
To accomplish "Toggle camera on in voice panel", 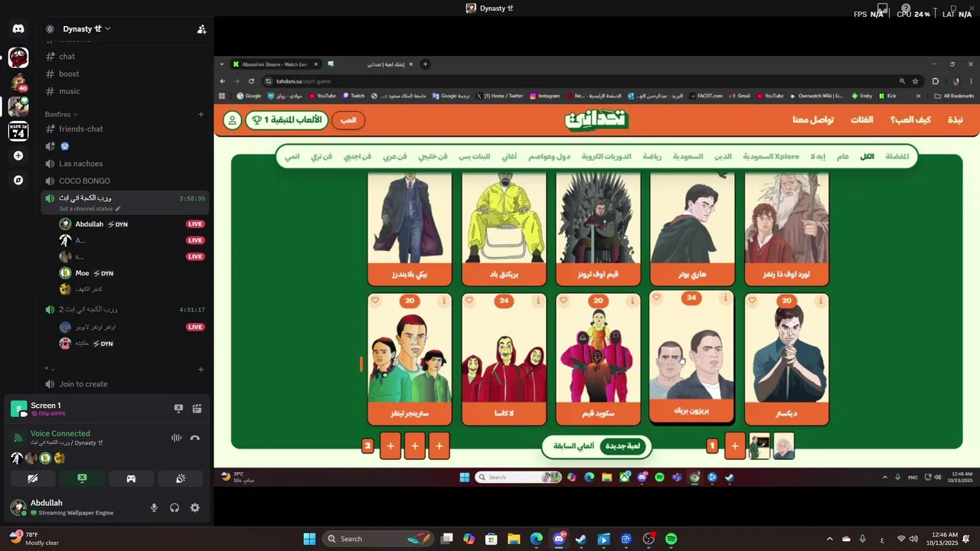I will (x=32, y=478).
